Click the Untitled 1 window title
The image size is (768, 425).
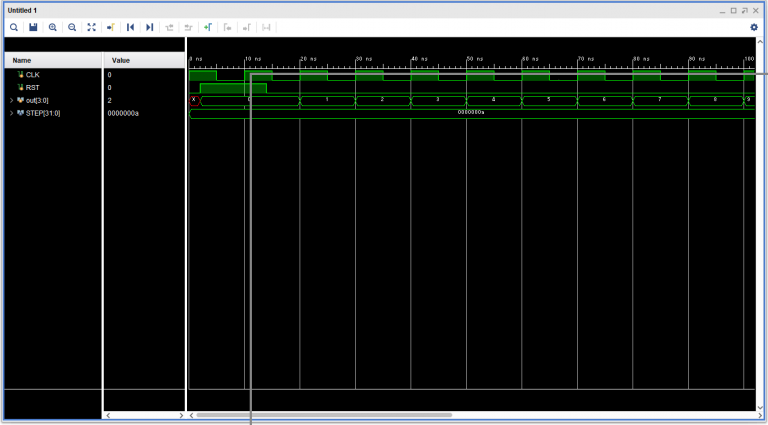(22, 9)
